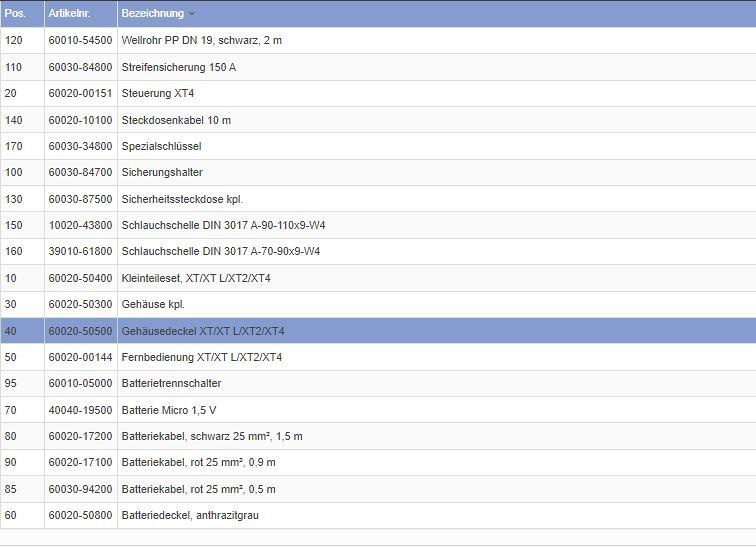756x547 pixels.
Task: Select the Sicherungshalter row
Action: pyautogui.click(x=161, y=173)
